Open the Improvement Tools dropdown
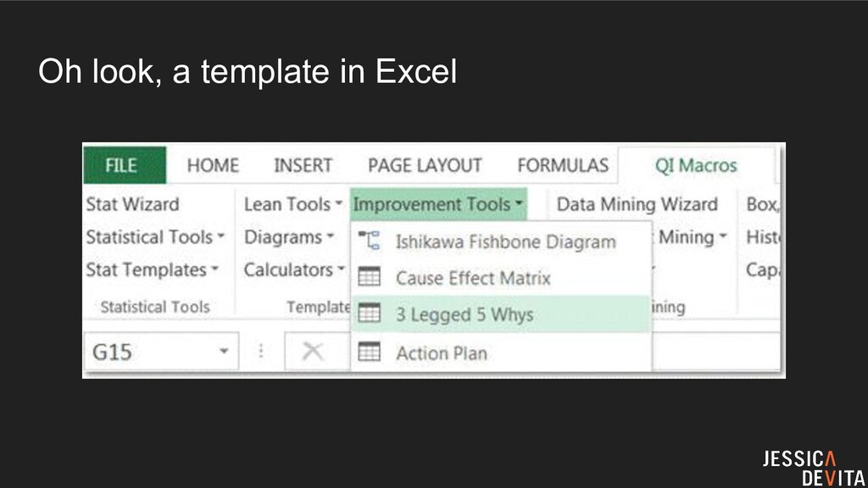The height and width of the screenshot is (488, 868). (437, 204)
